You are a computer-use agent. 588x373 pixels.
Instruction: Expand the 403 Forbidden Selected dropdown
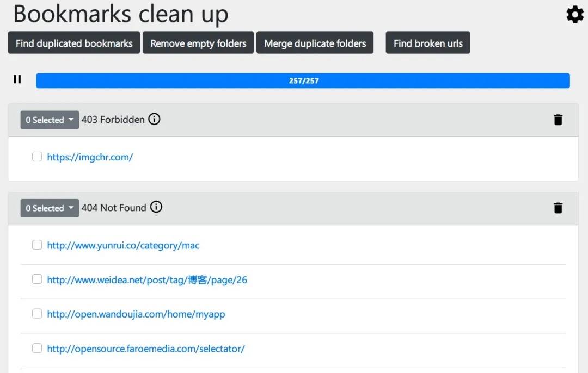coord(50,120)
